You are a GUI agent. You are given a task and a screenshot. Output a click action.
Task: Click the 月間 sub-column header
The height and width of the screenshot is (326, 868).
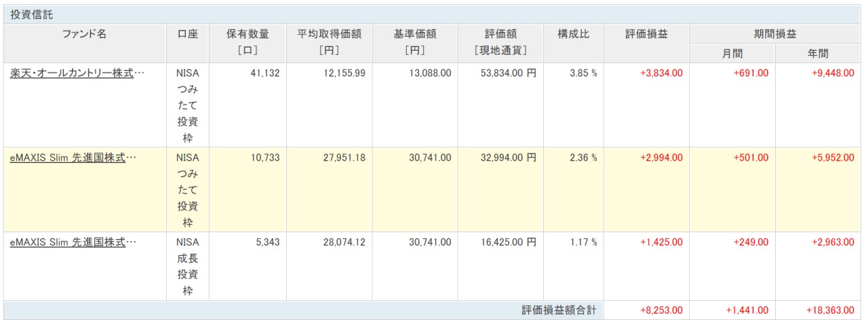pos(732,54)
